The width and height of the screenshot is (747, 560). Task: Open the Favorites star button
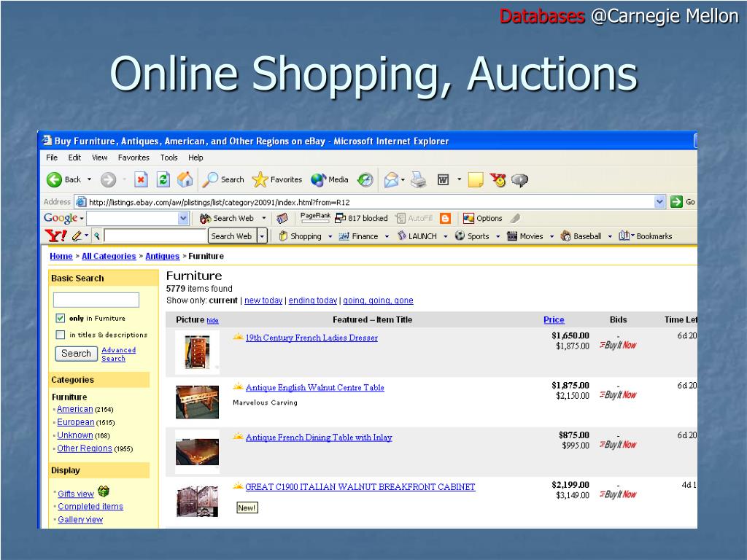point(276,179)
